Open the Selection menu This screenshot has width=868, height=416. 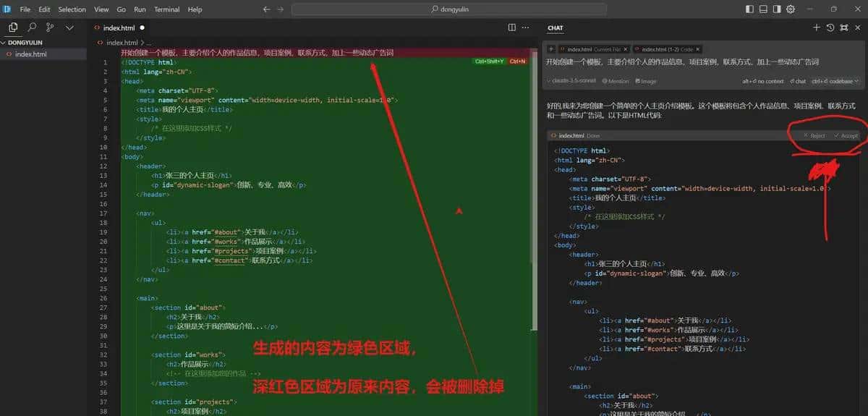pos(72,9)
